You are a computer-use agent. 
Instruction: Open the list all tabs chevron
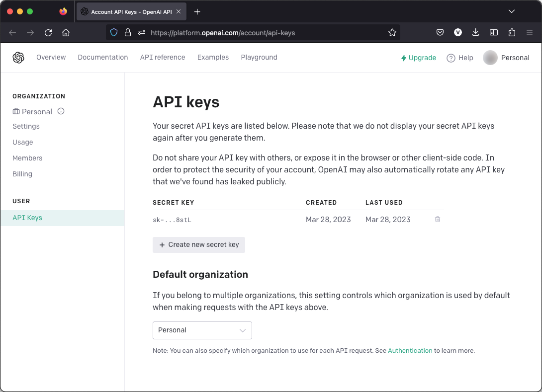[512, 12]
